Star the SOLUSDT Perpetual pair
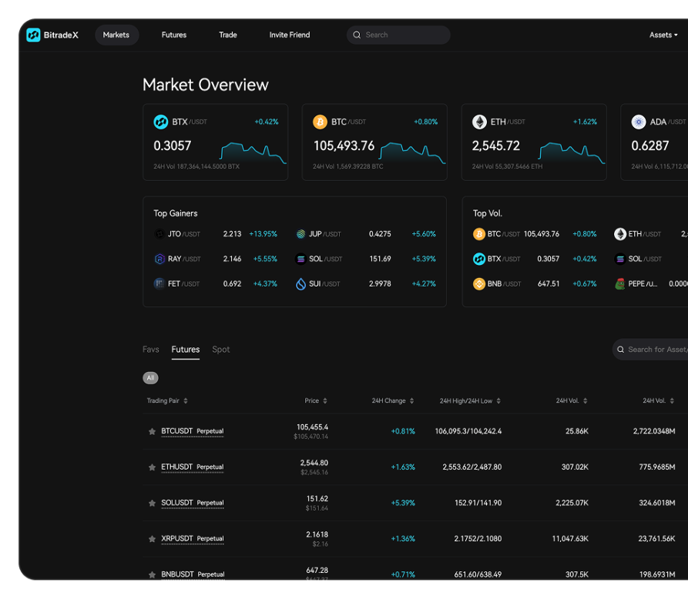 [152, 504]
